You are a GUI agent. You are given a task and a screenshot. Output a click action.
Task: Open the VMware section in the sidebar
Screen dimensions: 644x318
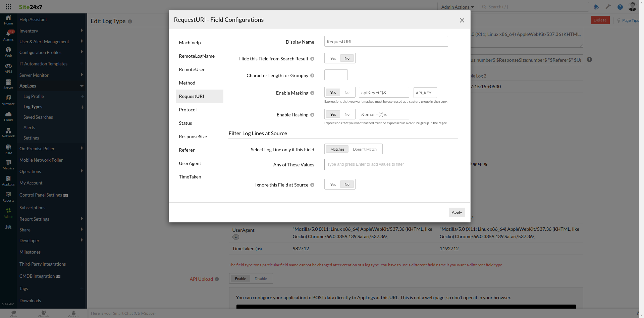8,100
